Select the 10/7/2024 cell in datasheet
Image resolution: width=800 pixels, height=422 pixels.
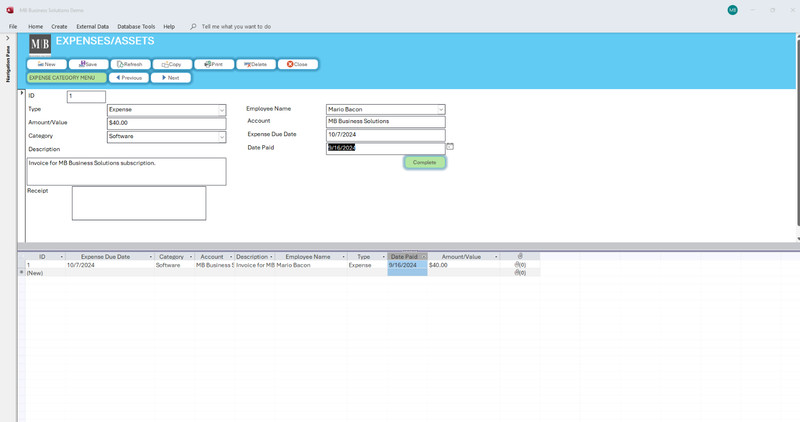pos(110,265)
